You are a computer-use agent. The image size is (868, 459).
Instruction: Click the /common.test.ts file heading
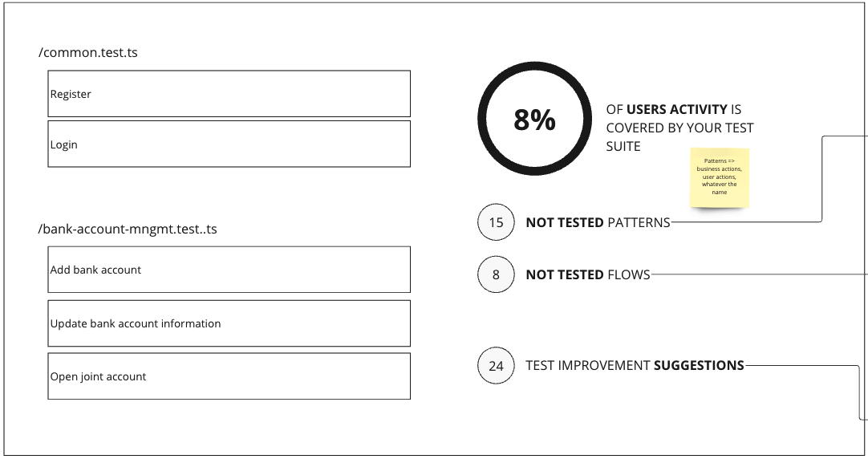(x=88, y=53)
